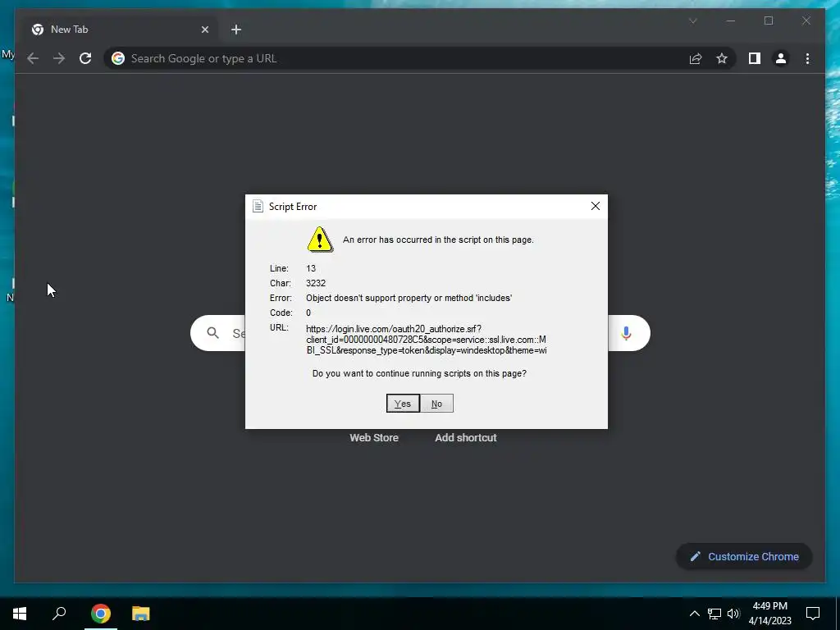This screenshot has height=630, width=840.
Task: Click Add shortcut on new tab page
Action: pos(466,438)
